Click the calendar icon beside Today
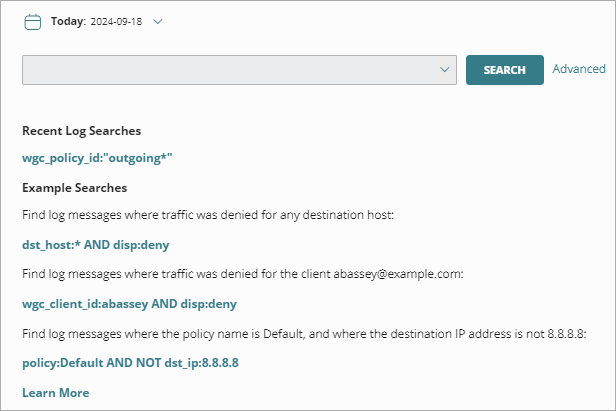The image size is (616, 411). tap(32, 21)
